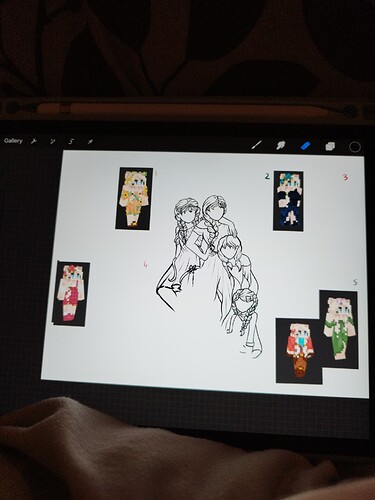The height and width of the screenshot is (500, 375).
Task: Select the Paint brush tool
Action: coord(256,145)
